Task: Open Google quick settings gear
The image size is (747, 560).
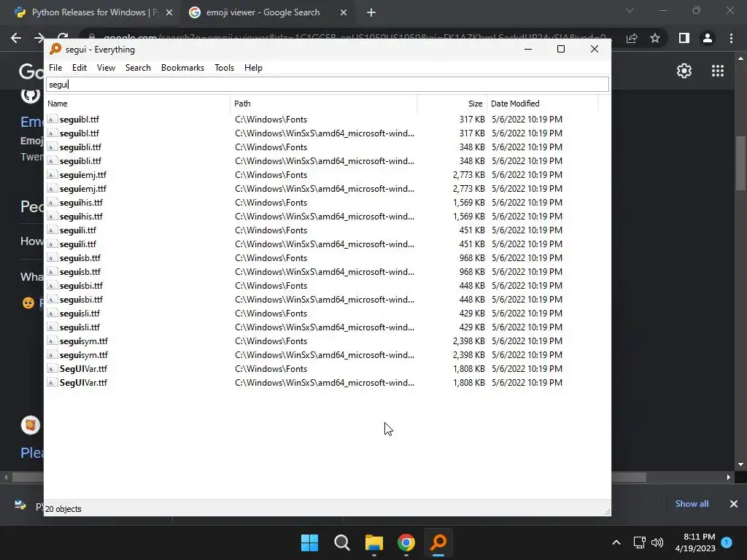Action: coord(684,71)
